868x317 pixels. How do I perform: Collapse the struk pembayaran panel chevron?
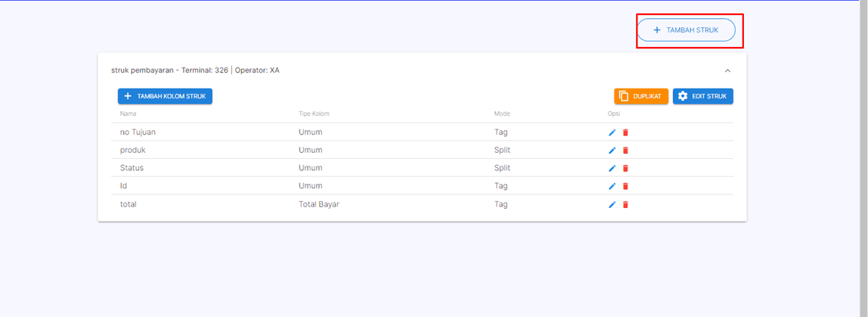727,70
